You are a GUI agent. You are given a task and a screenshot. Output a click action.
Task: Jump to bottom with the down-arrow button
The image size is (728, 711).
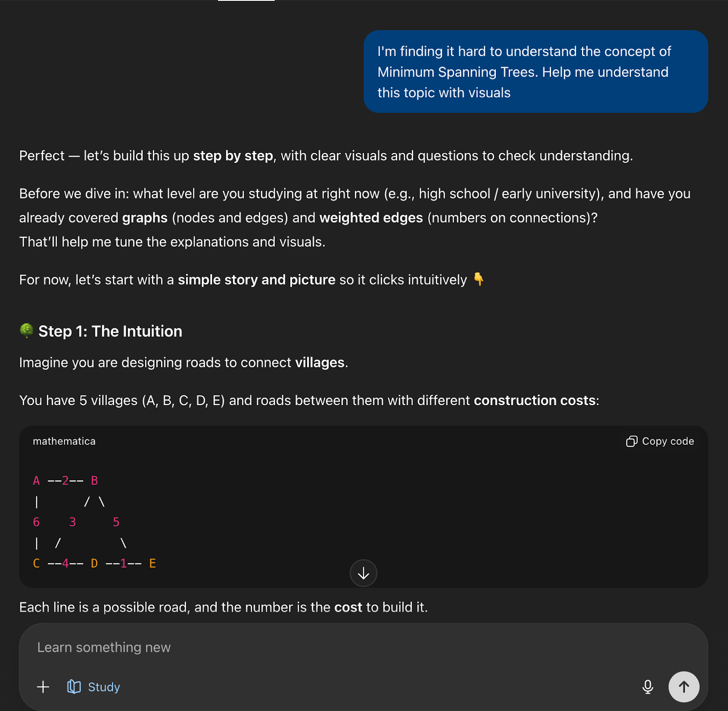click(x=363, y=573)
